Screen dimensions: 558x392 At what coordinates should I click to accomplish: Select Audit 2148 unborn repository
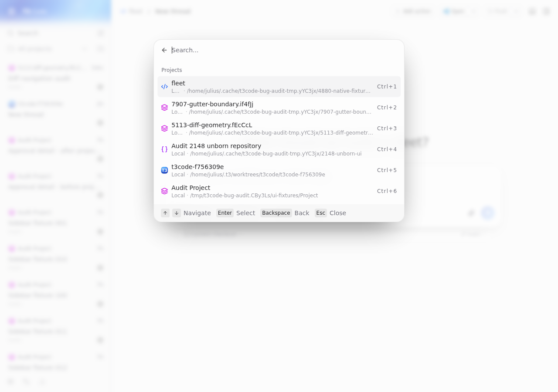tap(279, 149)
